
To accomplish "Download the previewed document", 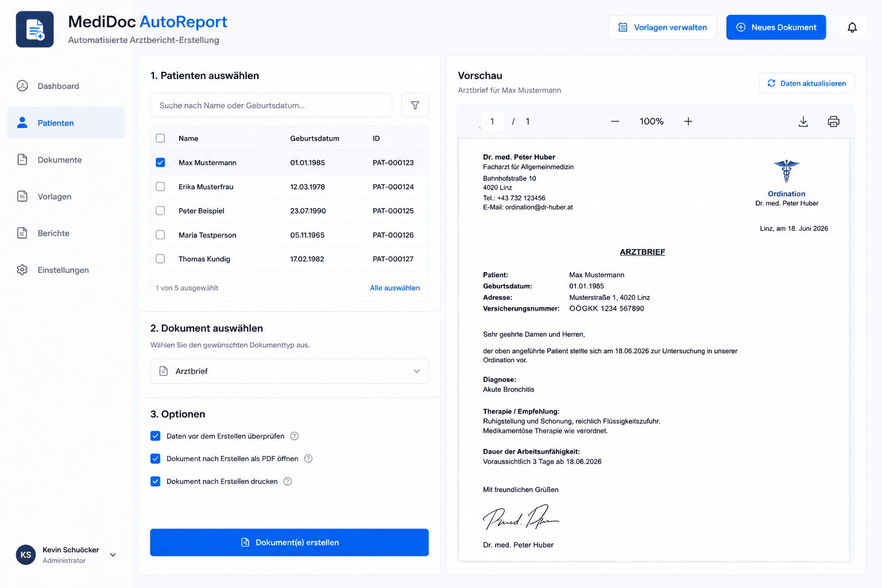I will coord(803,121).
